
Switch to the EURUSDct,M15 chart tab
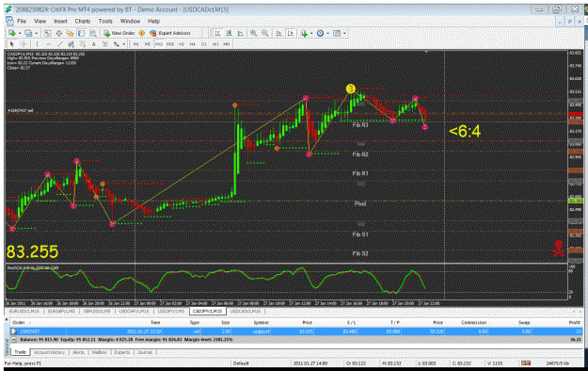[x=24, y=312]
